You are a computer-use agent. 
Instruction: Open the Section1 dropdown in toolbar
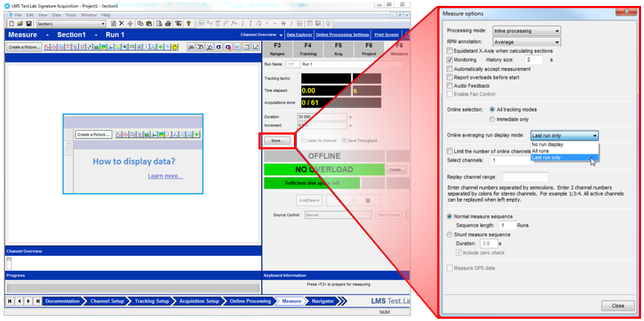click(x=71, y=24)
